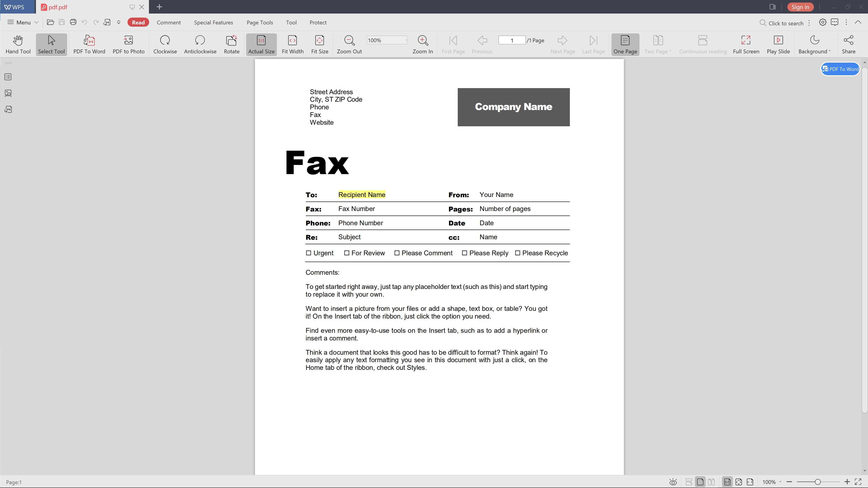Toggle One Page layout in ribbon
868x488 pixels.
pyautogui.click(x=625, y=45)
